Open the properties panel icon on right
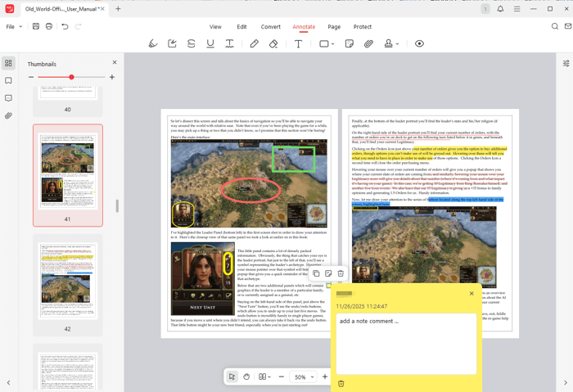 [x=566, y=64]
